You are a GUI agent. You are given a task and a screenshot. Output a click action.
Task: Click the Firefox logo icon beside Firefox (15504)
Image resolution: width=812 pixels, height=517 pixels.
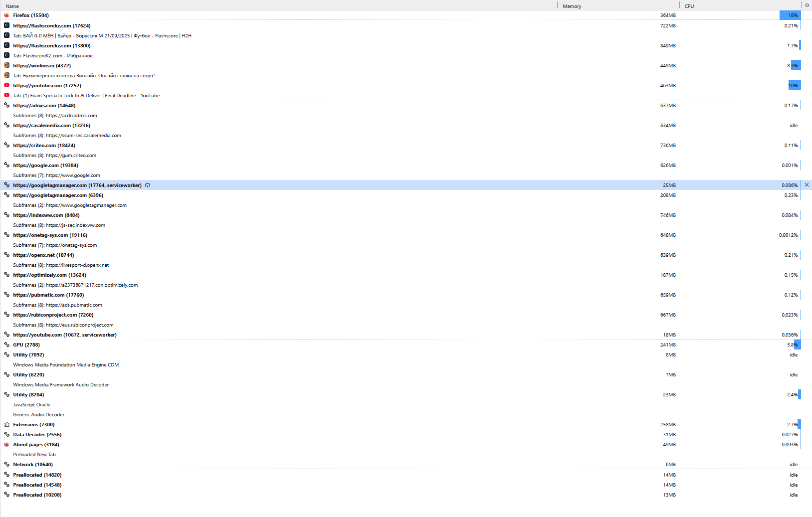(6, 15)
